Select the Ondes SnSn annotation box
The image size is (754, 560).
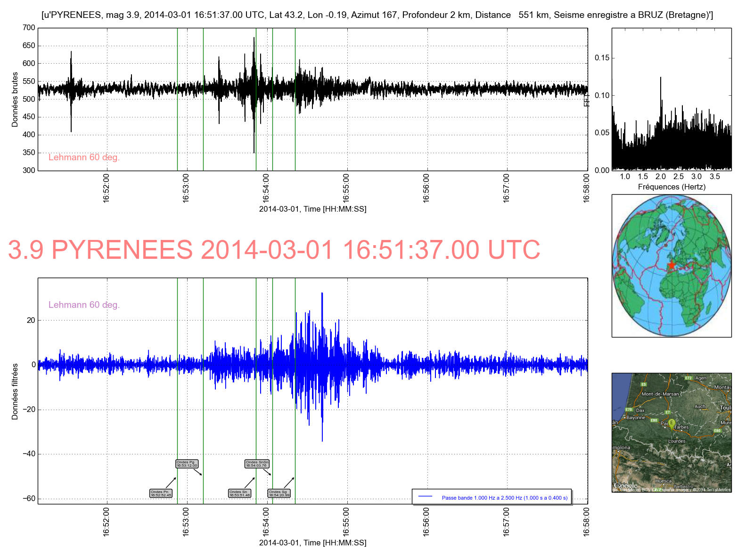(x=257, y=464)
